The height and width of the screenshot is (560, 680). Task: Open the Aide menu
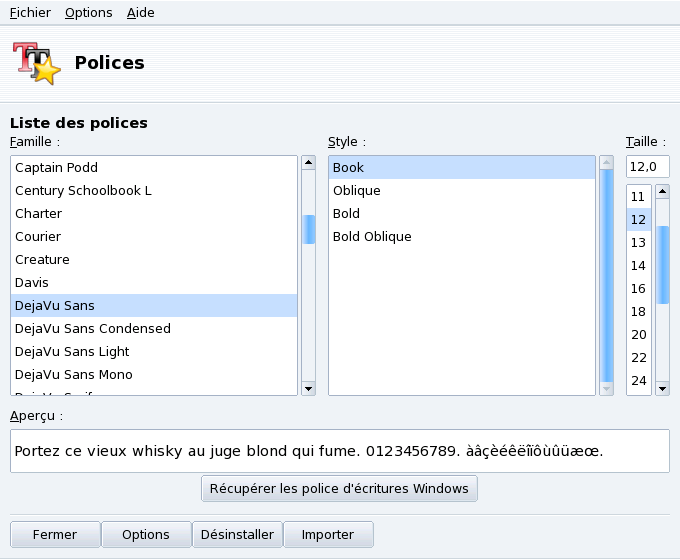click(141, 13)
